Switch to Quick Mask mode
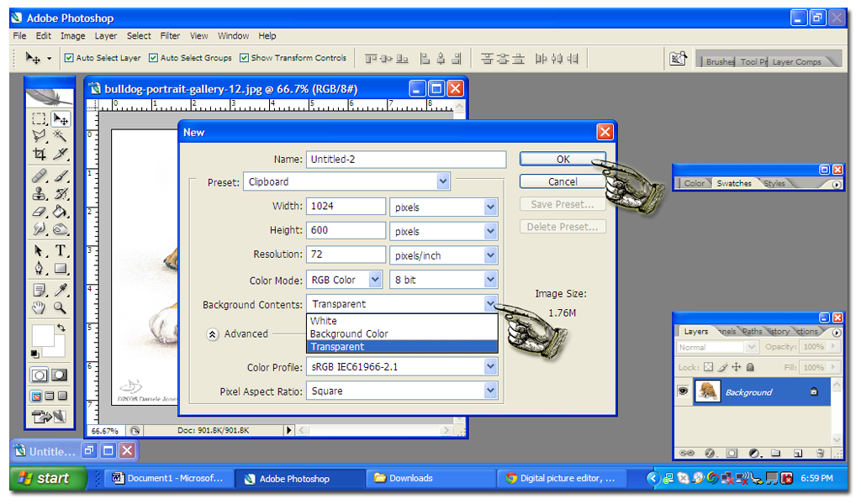Screen dimensions: 861x504 point(60,375)
